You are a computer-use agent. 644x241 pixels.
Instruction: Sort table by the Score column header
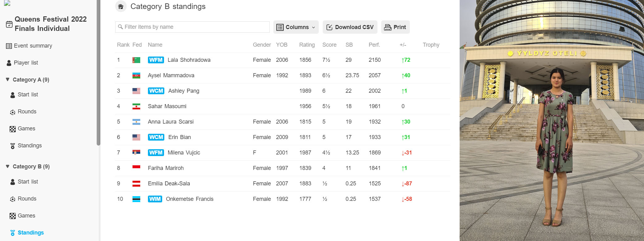pos(329,45)
